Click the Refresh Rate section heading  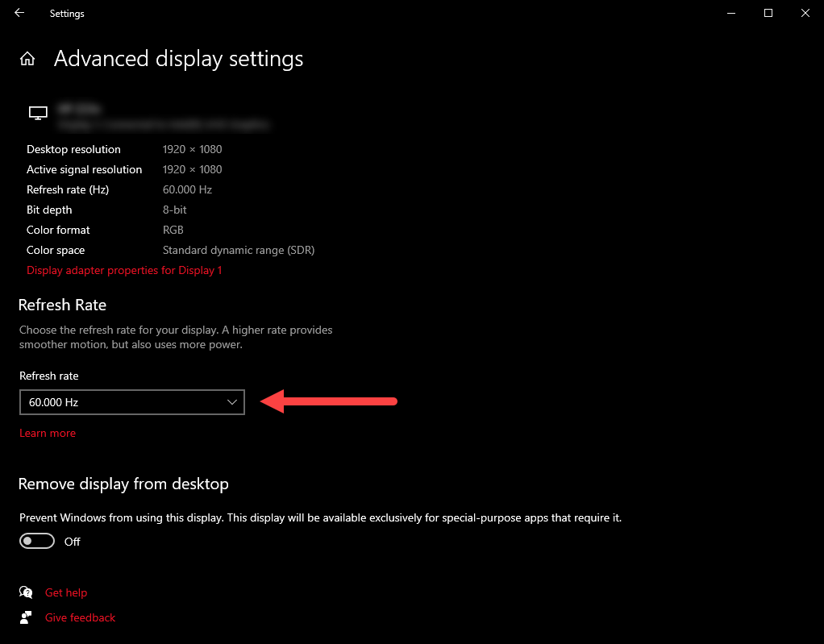pyautogui.click(x=62, y=305)
